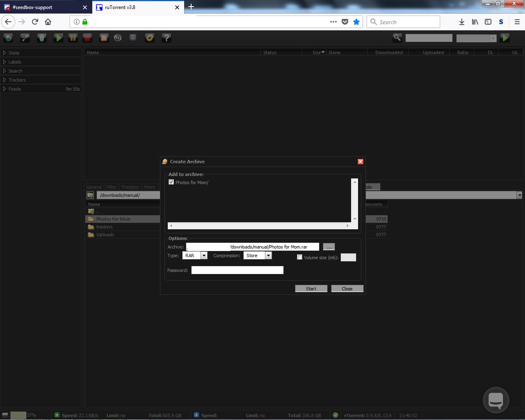Click the Add to archive horizontal scrollbar
525x420 pixels.
click(x=259, y=226)
